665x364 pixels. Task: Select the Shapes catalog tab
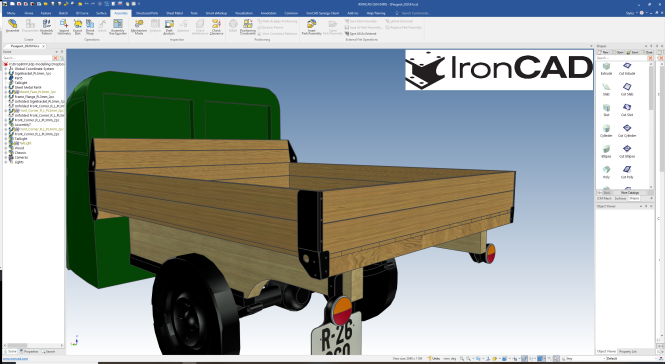(x=634, y=199)
